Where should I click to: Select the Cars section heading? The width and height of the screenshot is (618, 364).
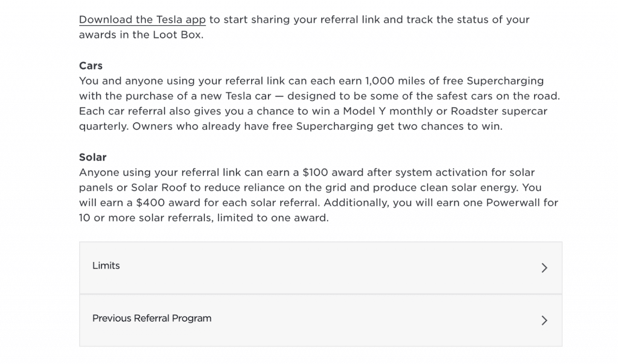[x=91, y=65]
